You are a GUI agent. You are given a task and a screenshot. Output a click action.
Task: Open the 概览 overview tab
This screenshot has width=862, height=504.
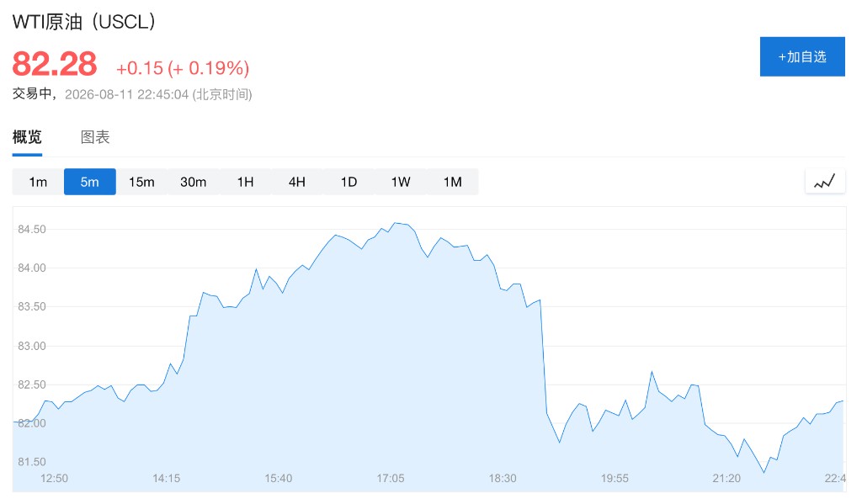tap(27, 137)
